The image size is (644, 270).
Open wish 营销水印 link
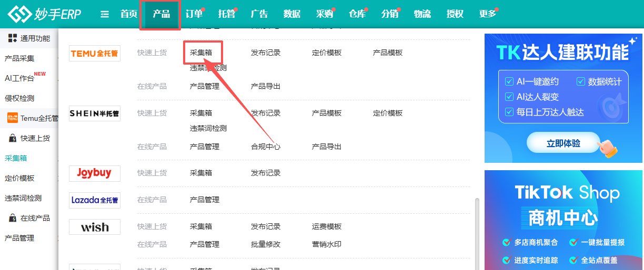coord(327,244)
